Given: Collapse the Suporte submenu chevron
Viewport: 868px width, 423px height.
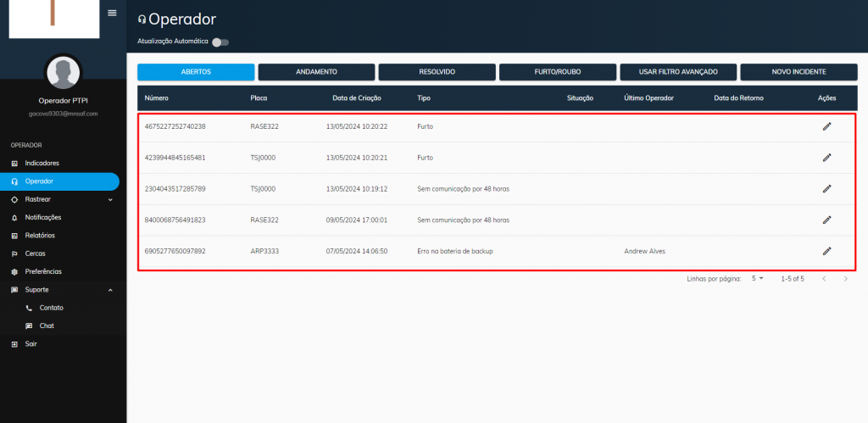Looking at the screenshot, I should point(110,290).
